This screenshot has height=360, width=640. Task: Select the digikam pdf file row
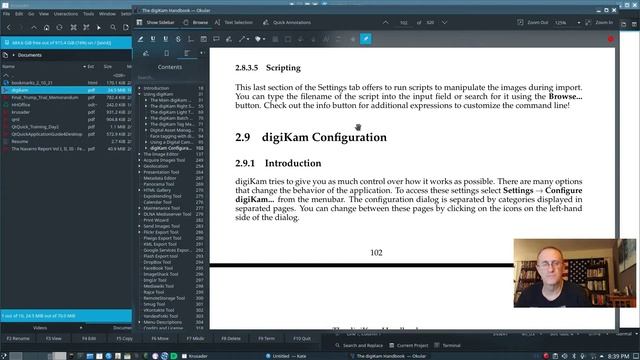(x=66, y=90)
